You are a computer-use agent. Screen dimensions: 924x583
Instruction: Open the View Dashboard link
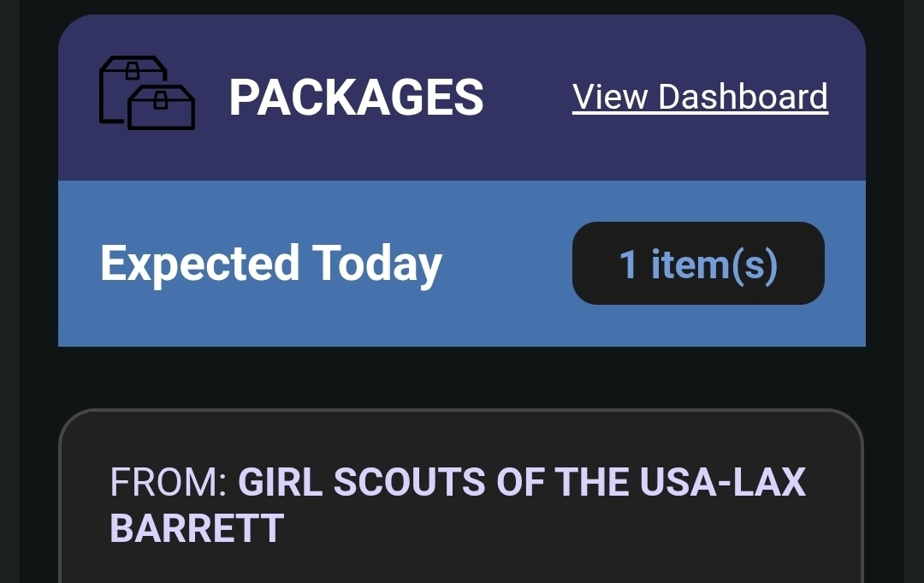point(700,97)
